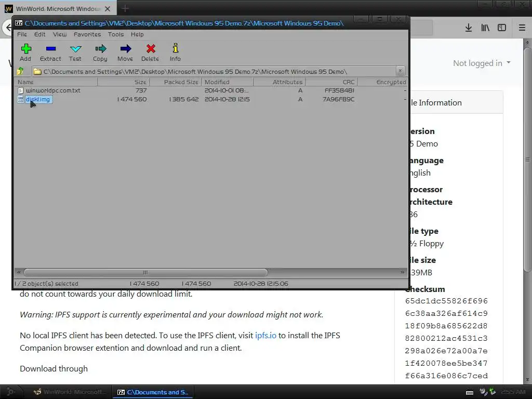Click winworldpc.com.txt file icon
Image resolution: width=532 pixels, height=399 pixels.
pyautogui.click(x=21, y=90)
